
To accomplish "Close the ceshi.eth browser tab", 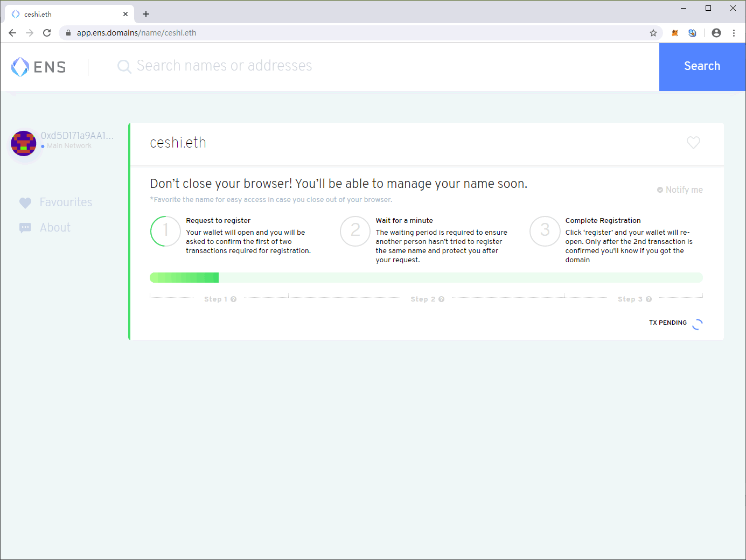I will (x=126, y=14).
